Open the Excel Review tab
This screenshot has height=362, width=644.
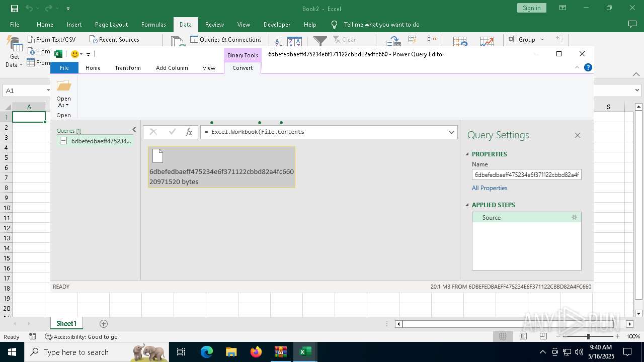coord(214,25)
